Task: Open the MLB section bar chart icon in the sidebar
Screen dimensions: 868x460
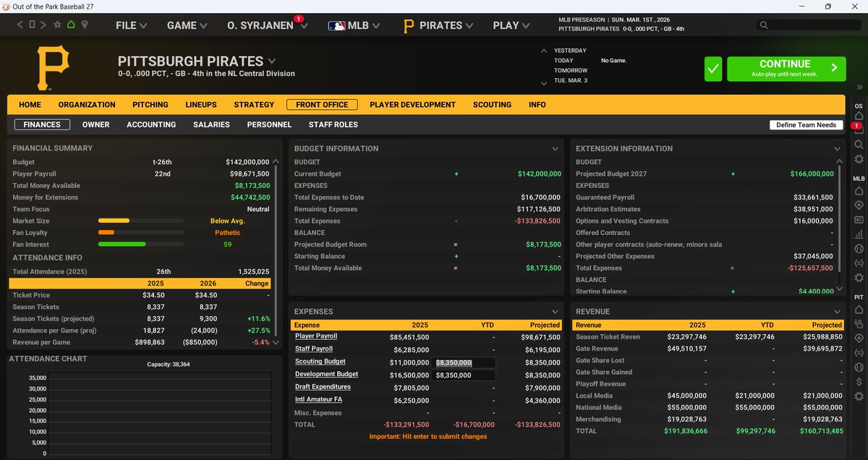Action: pyautogui.click(x=859, y=234)
